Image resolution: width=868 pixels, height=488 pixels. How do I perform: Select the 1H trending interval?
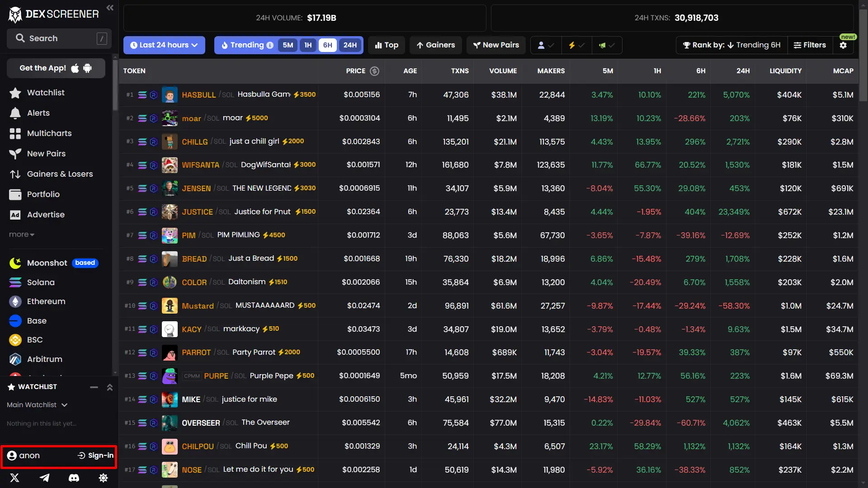pyautogui.click(x=308, y=45)
